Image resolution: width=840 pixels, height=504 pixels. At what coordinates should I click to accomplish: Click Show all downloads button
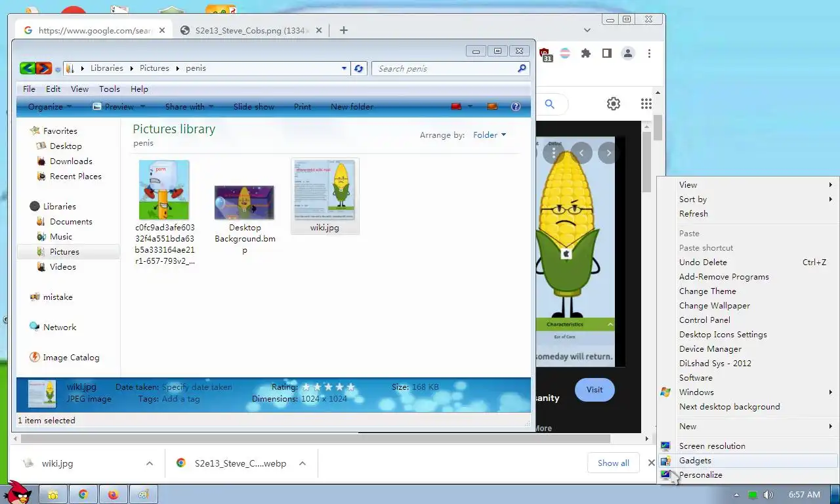click(x=614, y=463)
